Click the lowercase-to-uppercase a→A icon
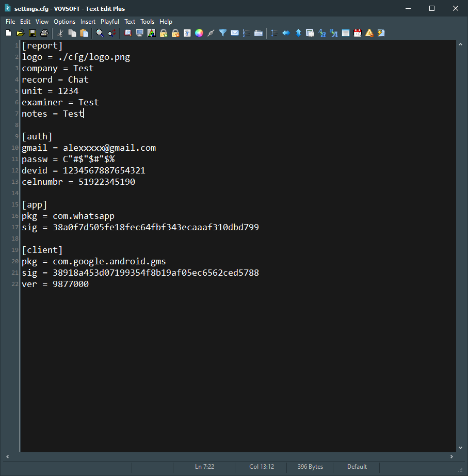This screenshot has width=468, height=476. pyautogui.click(x=333, y=33)
